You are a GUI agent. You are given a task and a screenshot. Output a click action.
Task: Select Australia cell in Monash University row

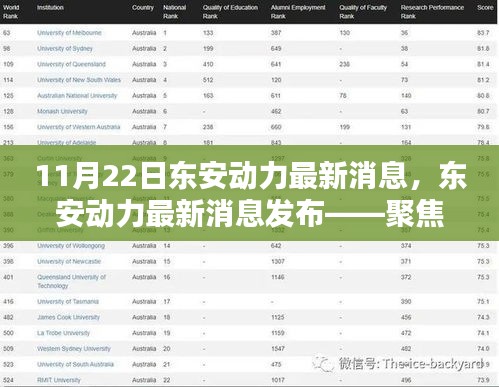point(144,111)
